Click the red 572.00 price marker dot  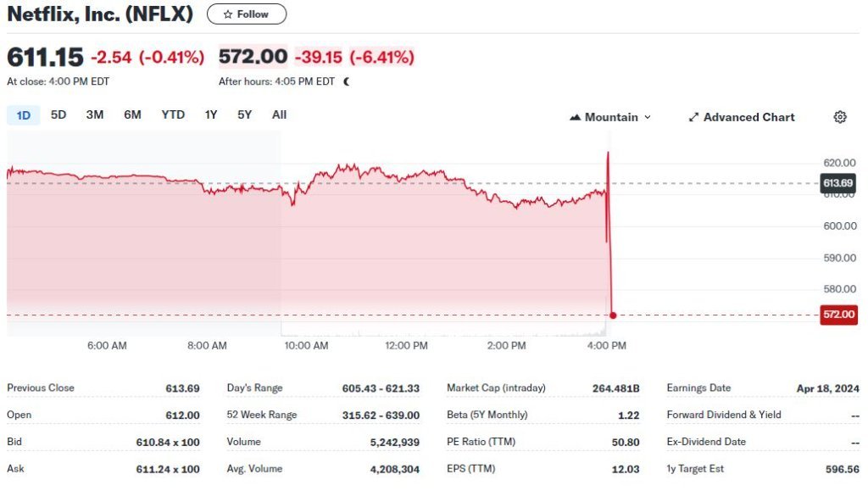click(613, 315)
